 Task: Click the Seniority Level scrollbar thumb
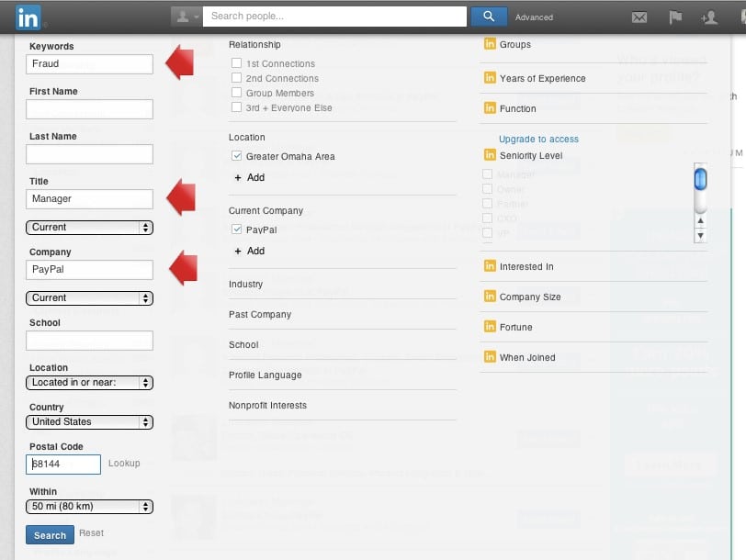pos(700,179)
